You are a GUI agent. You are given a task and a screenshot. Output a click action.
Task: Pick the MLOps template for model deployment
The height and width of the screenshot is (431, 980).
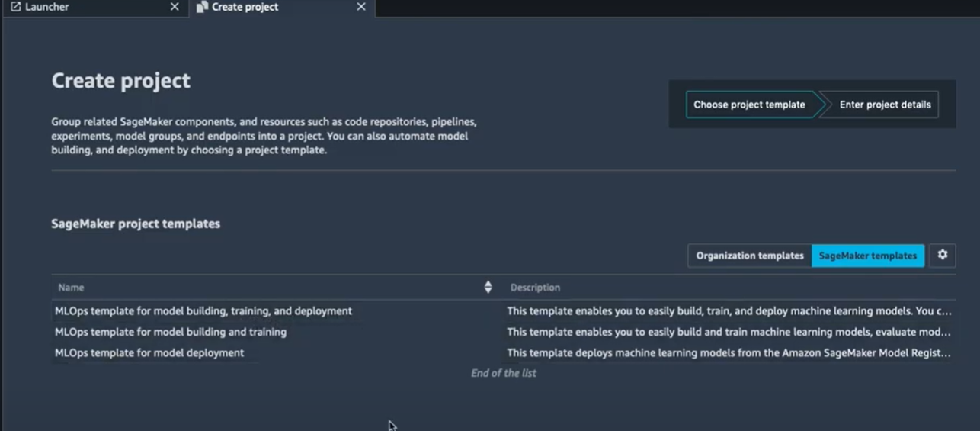click(x=149, y=352)
